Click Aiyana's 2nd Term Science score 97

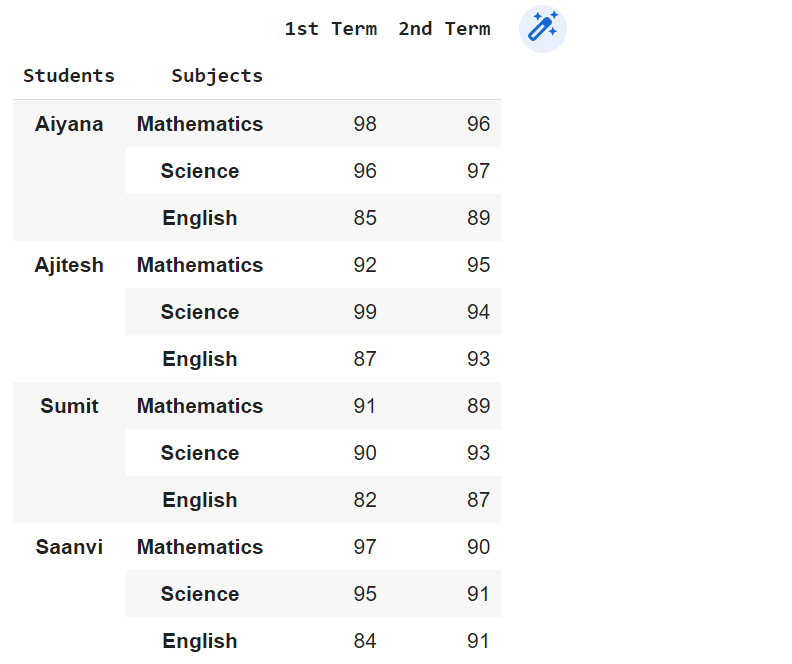coord(478,171)
